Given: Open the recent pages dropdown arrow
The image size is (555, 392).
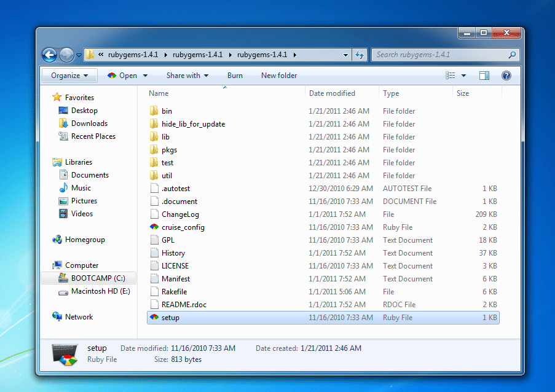Looking at the screenshot, I should pyautogui.click(x=79, y=55).
